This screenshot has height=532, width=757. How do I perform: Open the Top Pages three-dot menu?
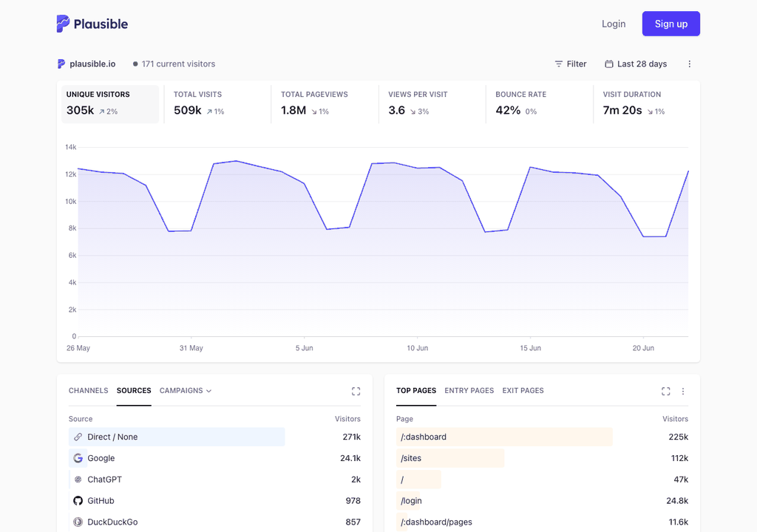pyautogui.click(x=682, y=391)
